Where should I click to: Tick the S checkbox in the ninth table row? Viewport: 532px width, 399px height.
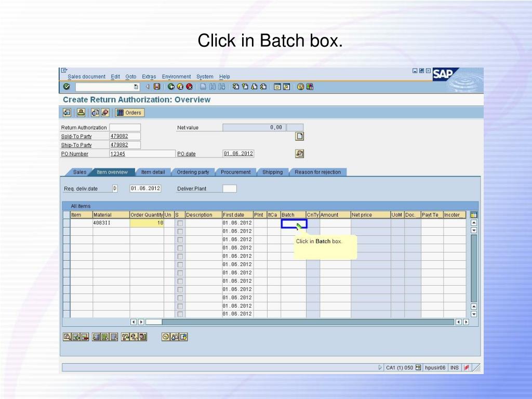[180, 289]
